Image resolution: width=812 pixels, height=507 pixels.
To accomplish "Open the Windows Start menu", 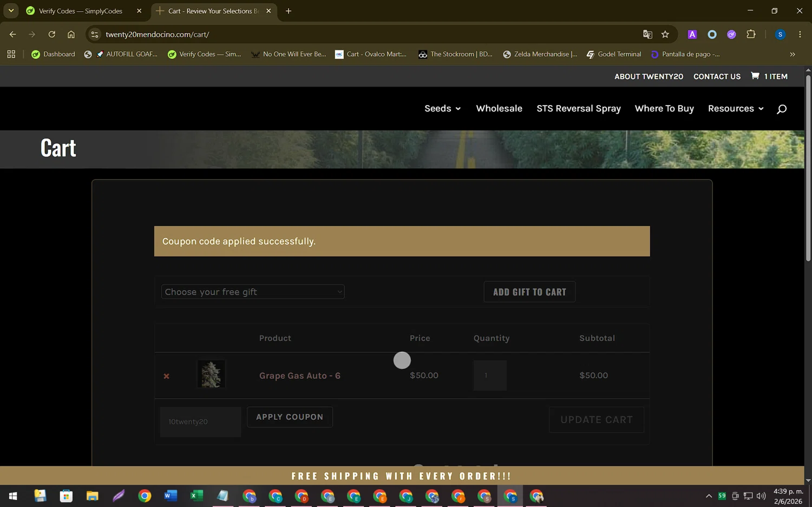I will point(13,496).
